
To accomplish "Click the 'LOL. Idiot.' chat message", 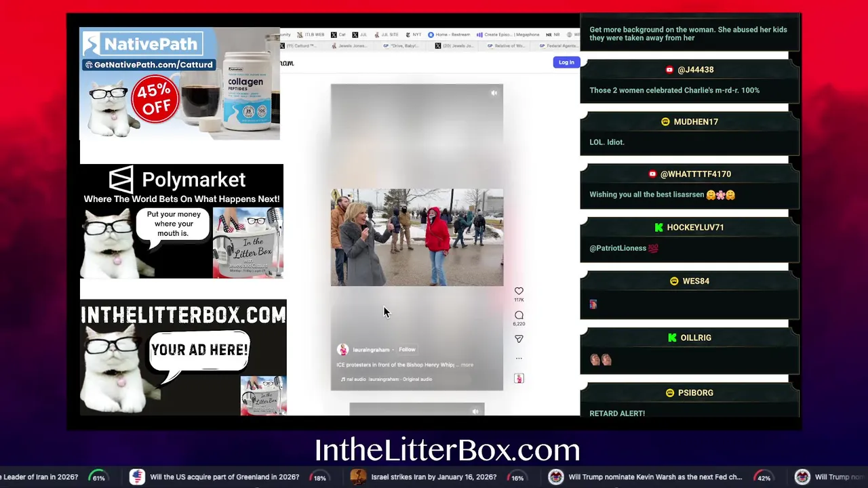I will coord(607,142).
